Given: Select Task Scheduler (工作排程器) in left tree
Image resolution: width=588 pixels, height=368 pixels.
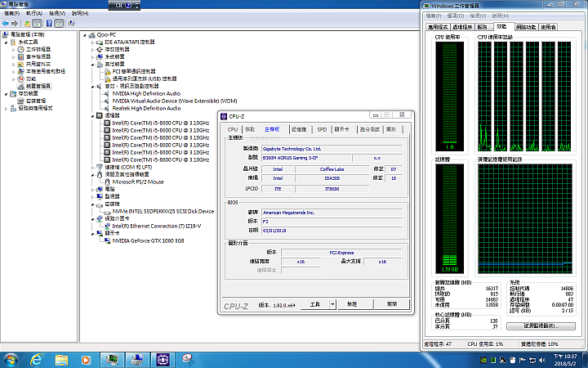Looking at the screenshot, I should click(x=38, y=49).
